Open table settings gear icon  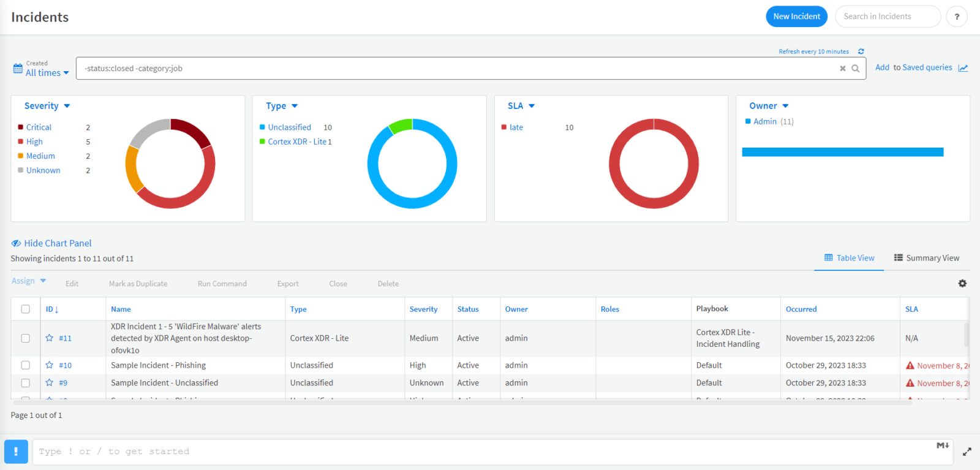pos(962,283)
